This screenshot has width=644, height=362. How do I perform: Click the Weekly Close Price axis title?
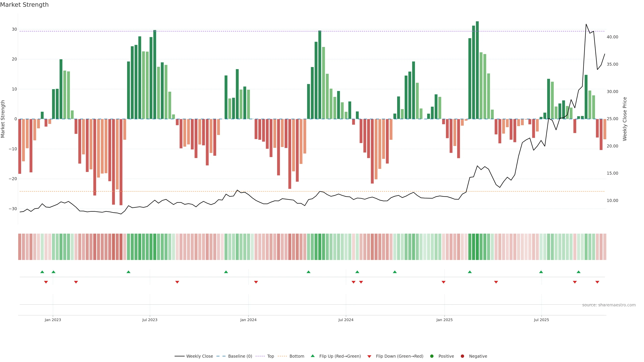(625, 119)
